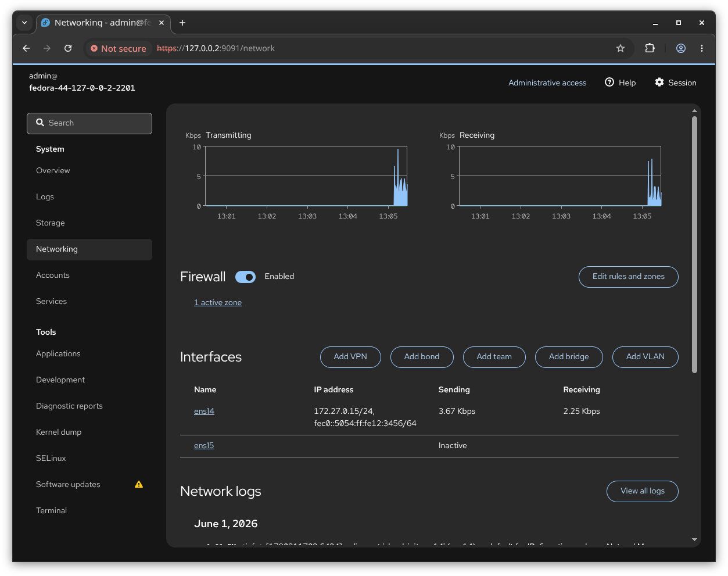This screenshot has width=728, height=576.
Task: Click the page vertical scrollbar thumb
Action: click(x=694, y=244)
